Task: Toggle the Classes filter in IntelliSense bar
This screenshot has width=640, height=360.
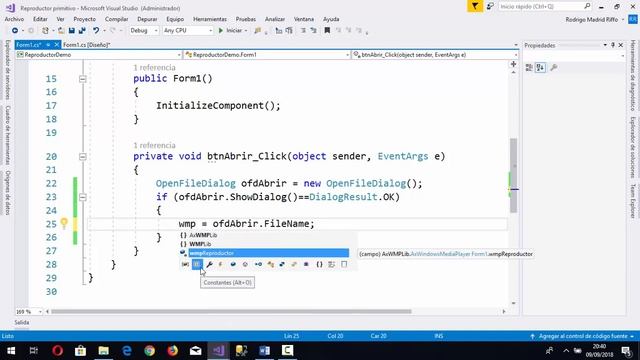Action: tap(271, 264)
